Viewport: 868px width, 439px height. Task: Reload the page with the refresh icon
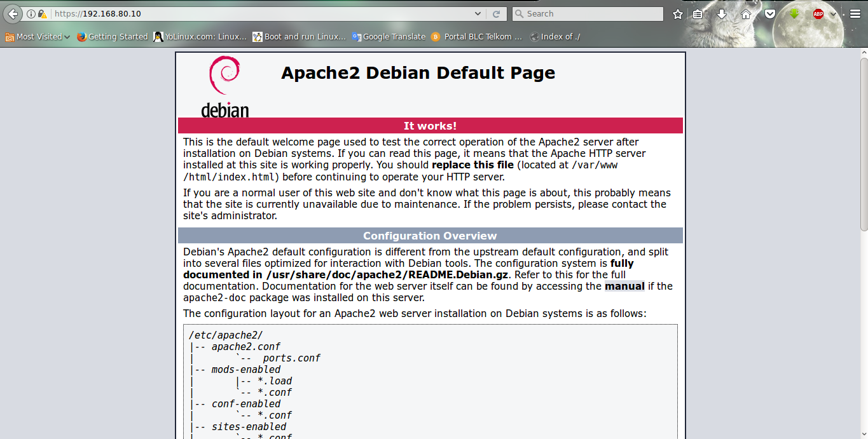pyautogui.click(x=497, y=13)
